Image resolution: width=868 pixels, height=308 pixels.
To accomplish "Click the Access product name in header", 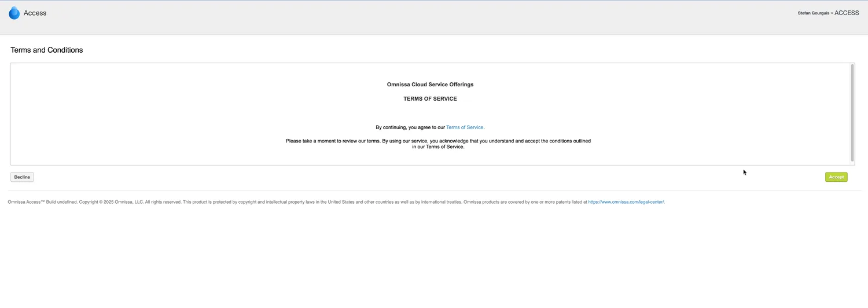I will tap(35, 13).
